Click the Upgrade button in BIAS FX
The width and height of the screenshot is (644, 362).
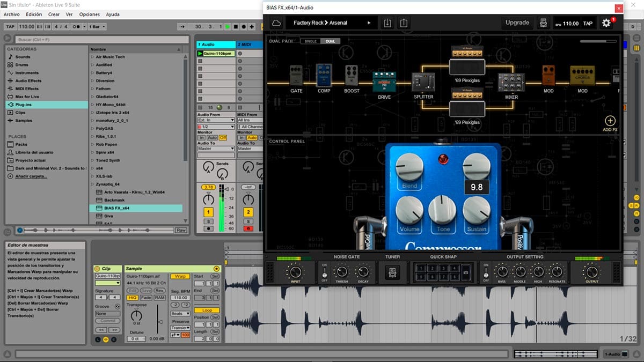coord(517,23)
